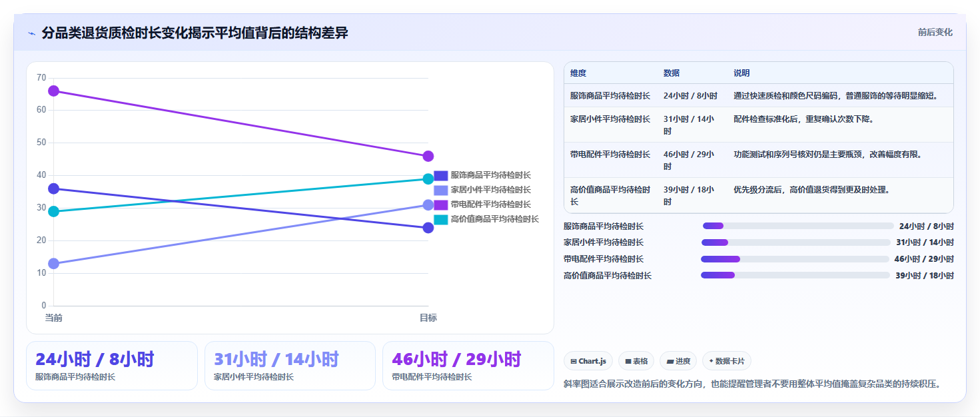
Task: Click description 配件检查标准化后，重复确认次数下降
Action: tap(803, 119)
